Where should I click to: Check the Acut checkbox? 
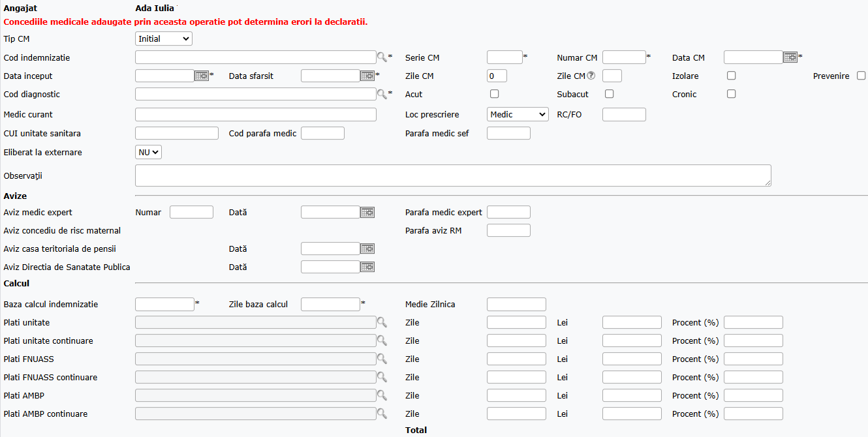(x=495, y=94)
